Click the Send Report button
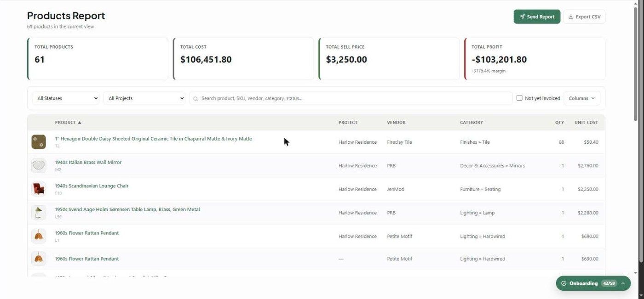 click(537, 17)
